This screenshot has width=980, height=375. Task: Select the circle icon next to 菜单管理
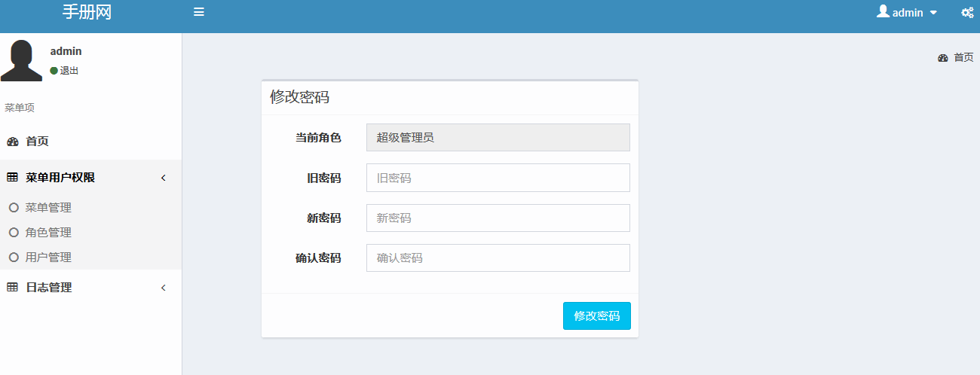(x=14, y=208)
